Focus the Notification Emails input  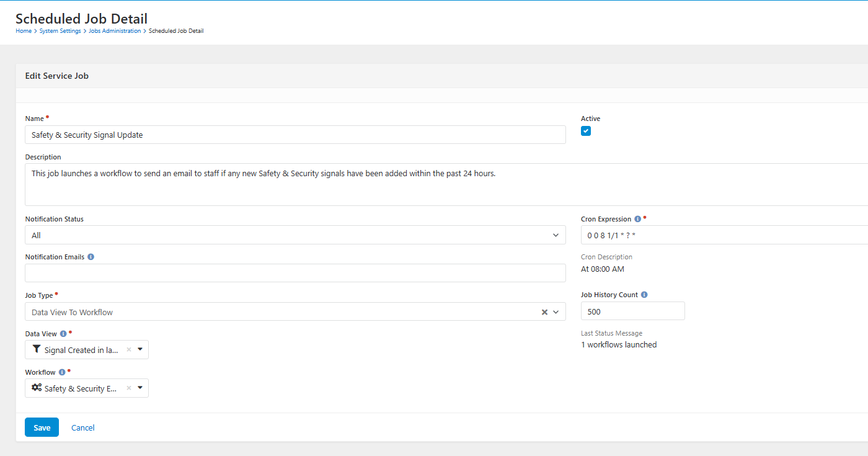click(295, 273)
